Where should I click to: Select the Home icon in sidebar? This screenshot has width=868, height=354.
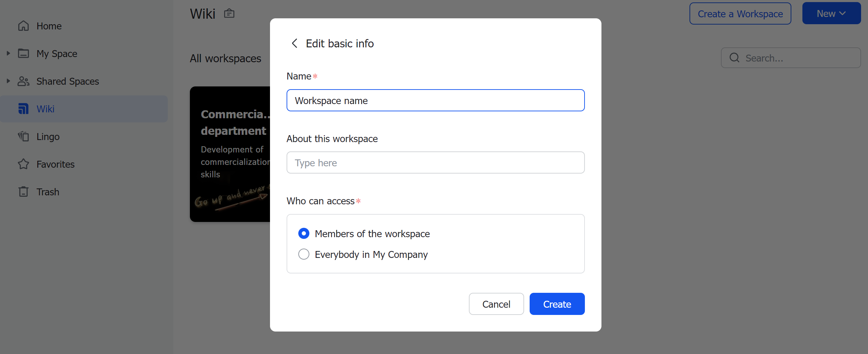[x=23, y=26]
